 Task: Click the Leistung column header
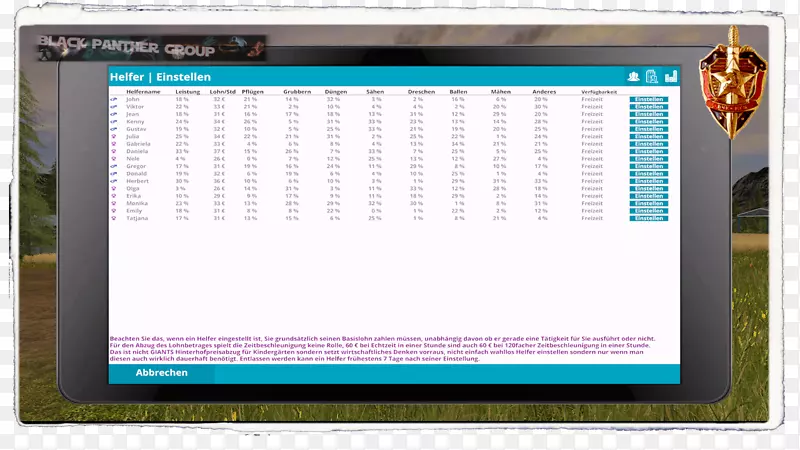(187, 91)
